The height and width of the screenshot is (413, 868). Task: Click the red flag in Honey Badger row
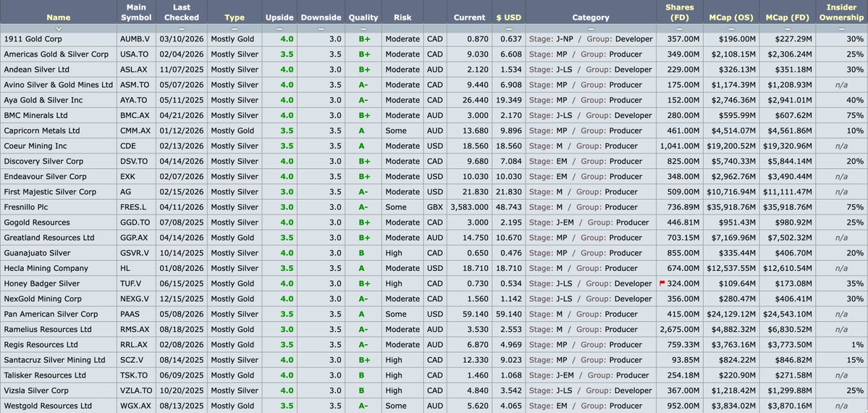(x=662, y=283)
